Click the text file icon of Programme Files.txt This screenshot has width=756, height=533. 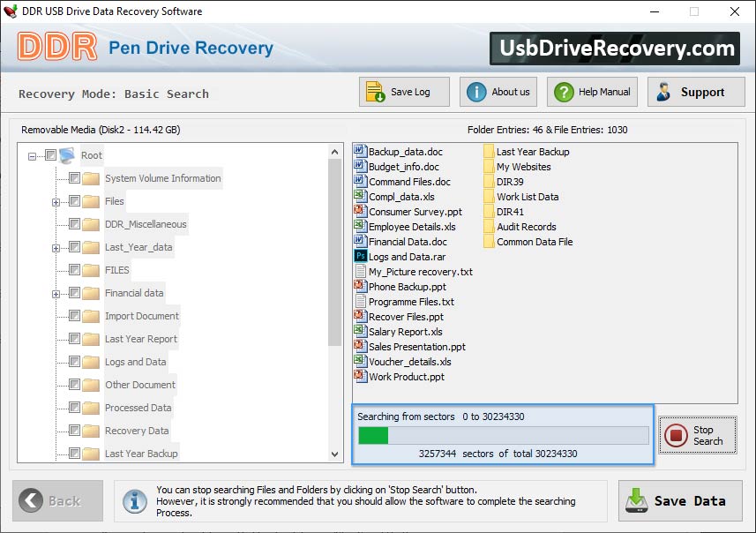[361, 301]
